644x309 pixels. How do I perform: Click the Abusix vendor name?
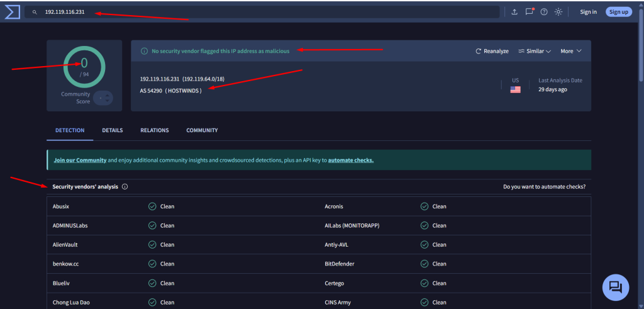click(x=61, y=206)
